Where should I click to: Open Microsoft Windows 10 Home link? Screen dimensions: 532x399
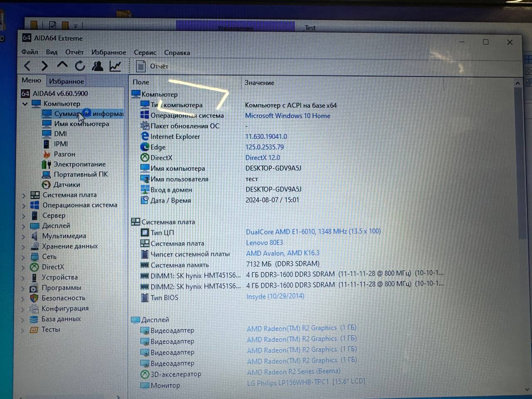click(x=288, y=116)
